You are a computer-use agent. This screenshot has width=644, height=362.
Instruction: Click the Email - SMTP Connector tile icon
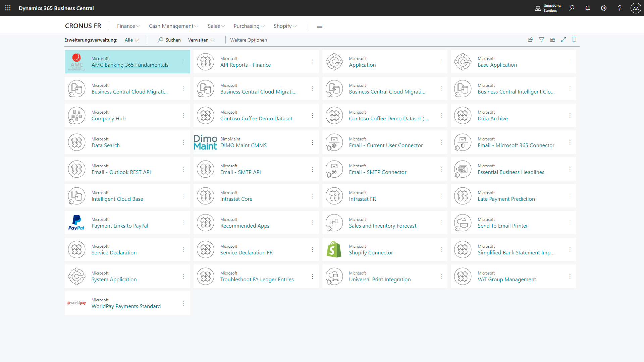pos(334,169)
